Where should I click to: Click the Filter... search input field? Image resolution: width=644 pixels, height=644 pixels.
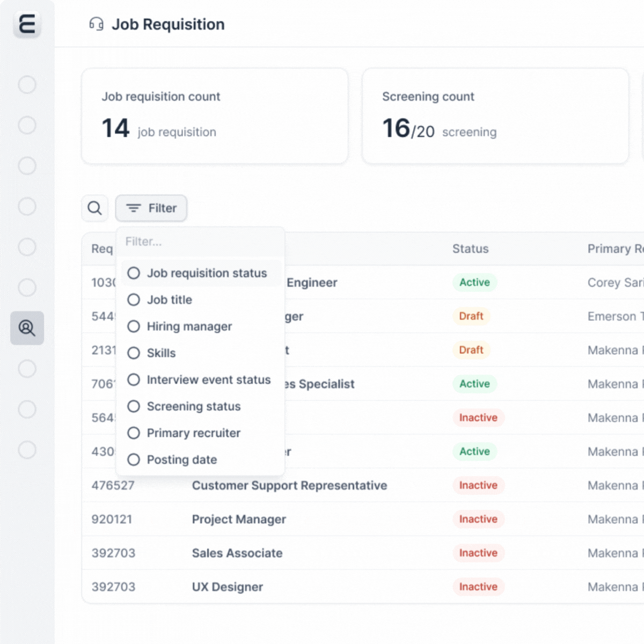click(x=200, y=241)
